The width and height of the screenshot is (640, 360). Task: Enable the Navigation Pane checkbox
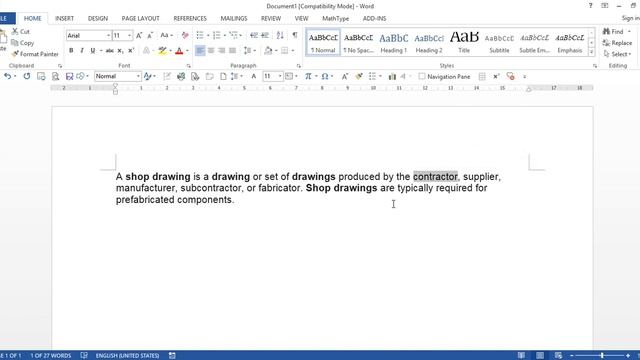click(x=422, y=76)
